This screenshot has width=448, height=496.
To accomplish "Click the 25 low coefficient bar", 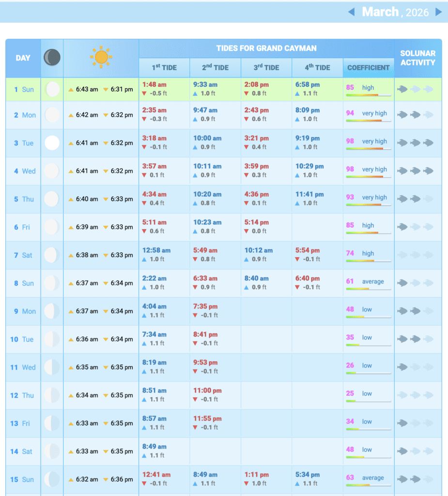I will click(368, 401).
